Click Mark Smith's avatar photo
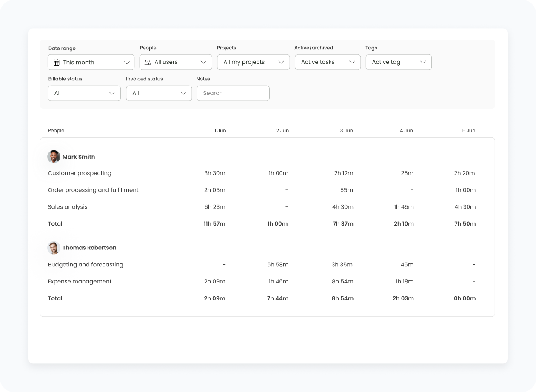This screenshot has width=536, height=392. [54, 157]
